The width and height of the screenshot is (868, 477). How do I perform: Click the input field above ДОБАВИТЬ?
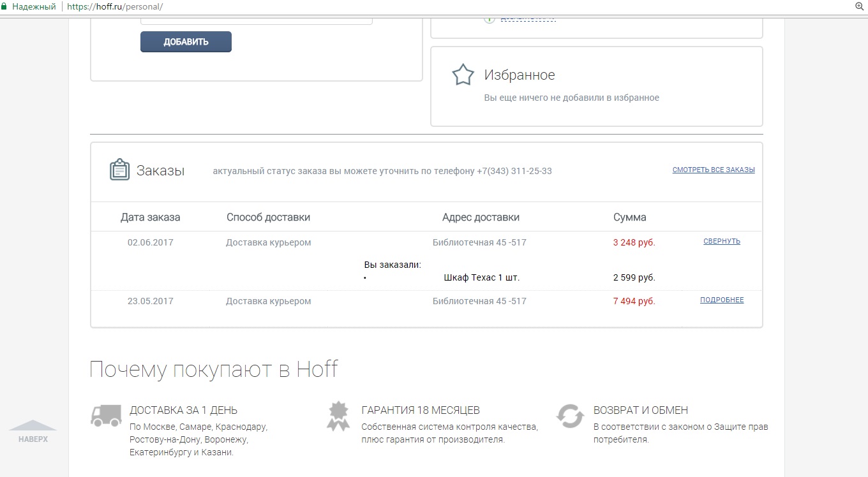pyautogui.click(x=256, y=21)
